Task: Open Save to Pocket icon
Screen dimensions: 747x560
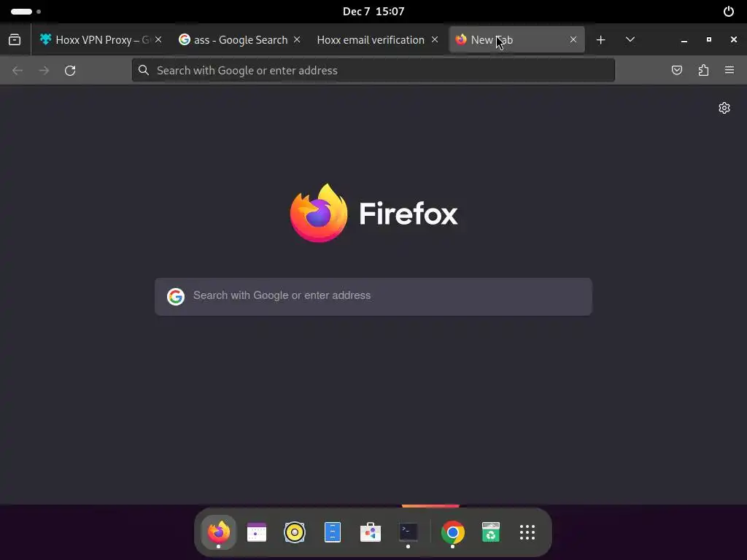Action: click(x=676, y=71)
